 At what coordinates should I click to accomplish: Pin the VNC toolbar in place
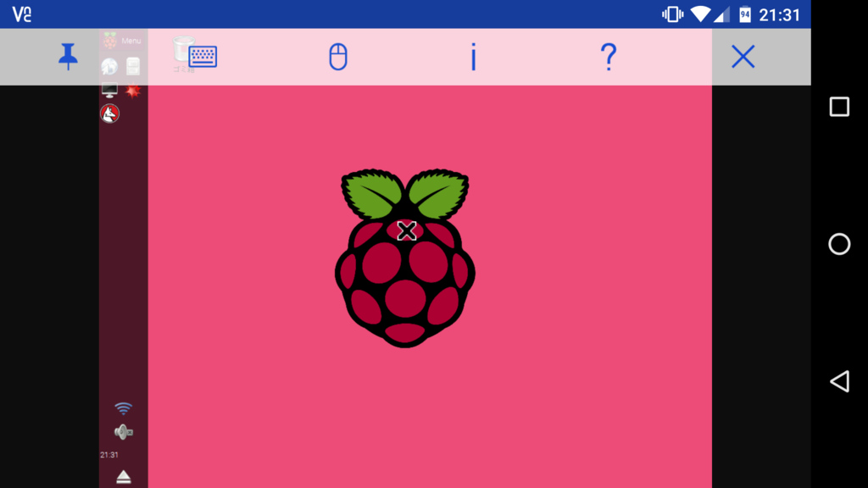point(68,57)
